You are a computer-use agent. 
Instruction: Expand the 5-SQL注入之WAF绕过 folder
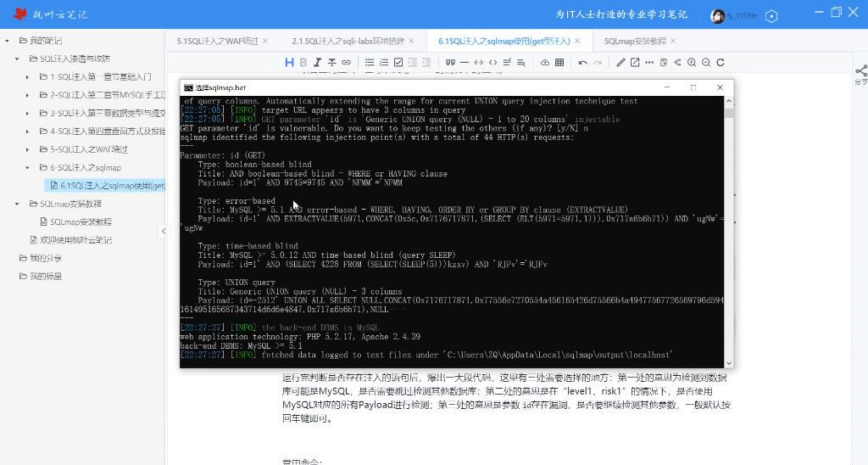[27, 149]
